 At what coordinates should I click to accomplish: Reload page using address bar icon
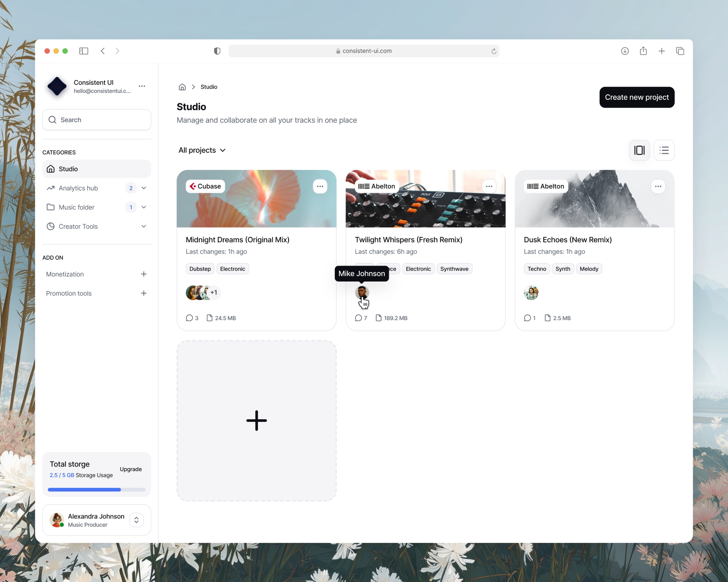click(493, 51)
